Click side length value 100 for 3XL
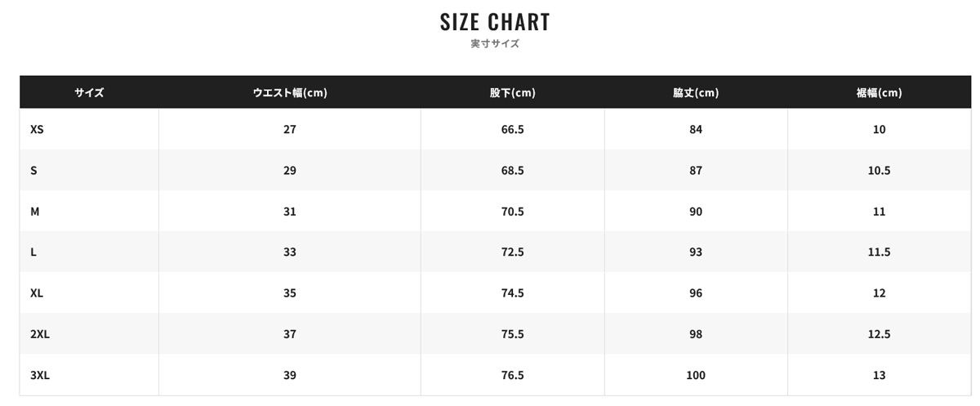 coord(696,375)
